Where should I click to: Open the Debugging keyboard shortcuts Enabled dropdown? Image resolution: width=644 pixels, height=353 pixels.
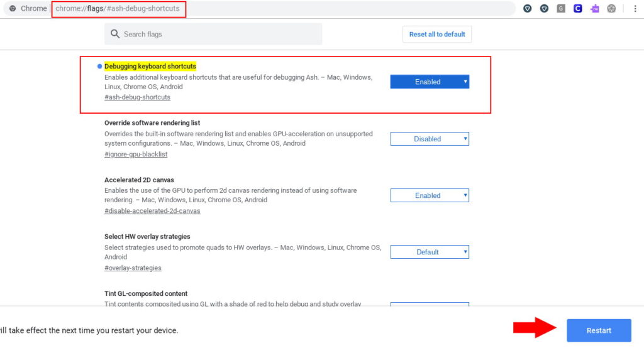(430, 82)
